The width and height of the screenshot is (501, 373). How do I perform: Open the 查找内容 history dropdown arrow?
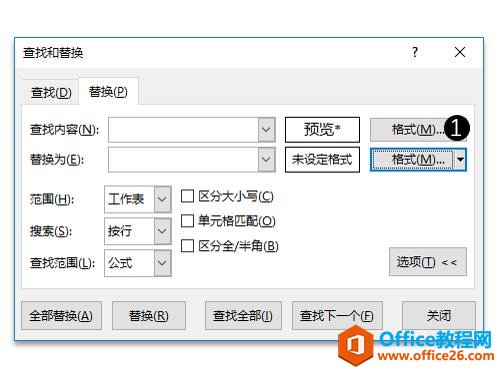266,129
